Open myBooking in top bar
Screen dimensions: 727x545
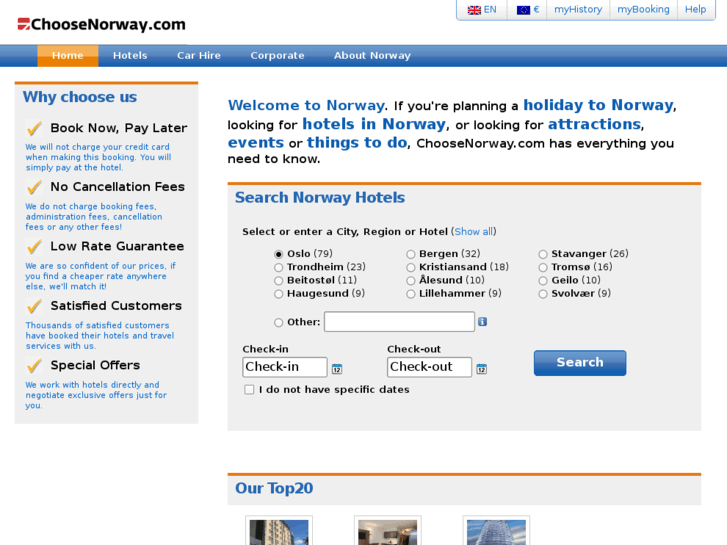coord(643,9)
